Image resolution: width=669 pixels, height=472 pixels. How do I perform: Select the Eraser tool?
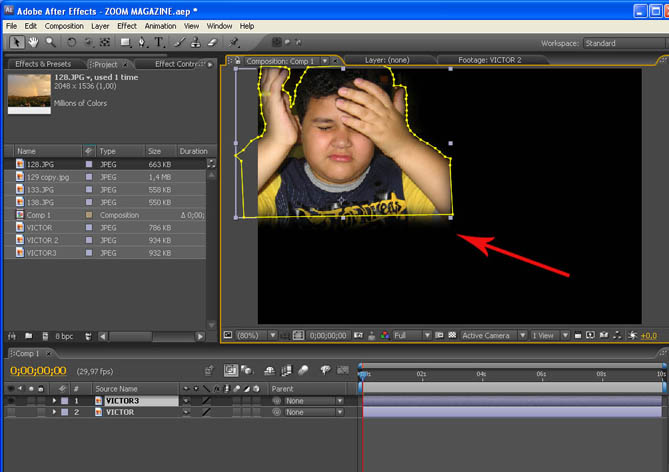210,43
